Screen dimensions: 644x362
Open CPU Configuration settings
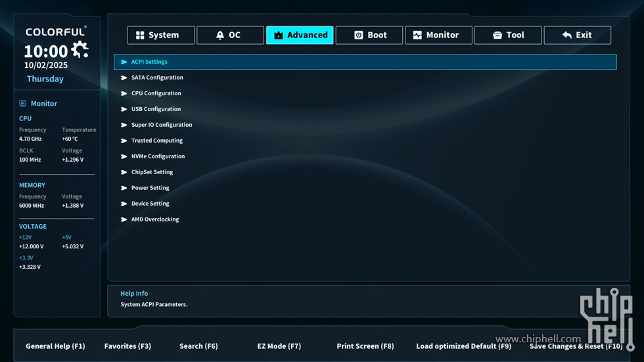coord(156,93)
